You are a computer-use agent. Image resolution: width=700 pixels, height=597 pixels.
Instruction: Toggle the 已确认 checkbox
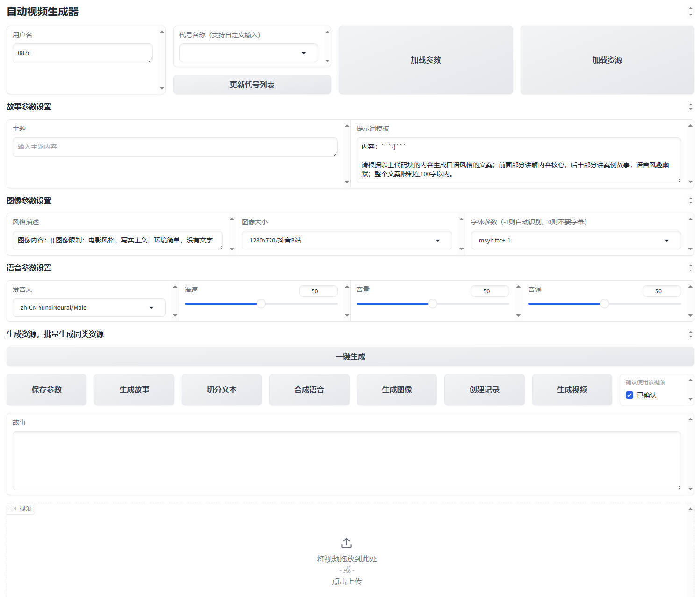click(x=629, y=395)
